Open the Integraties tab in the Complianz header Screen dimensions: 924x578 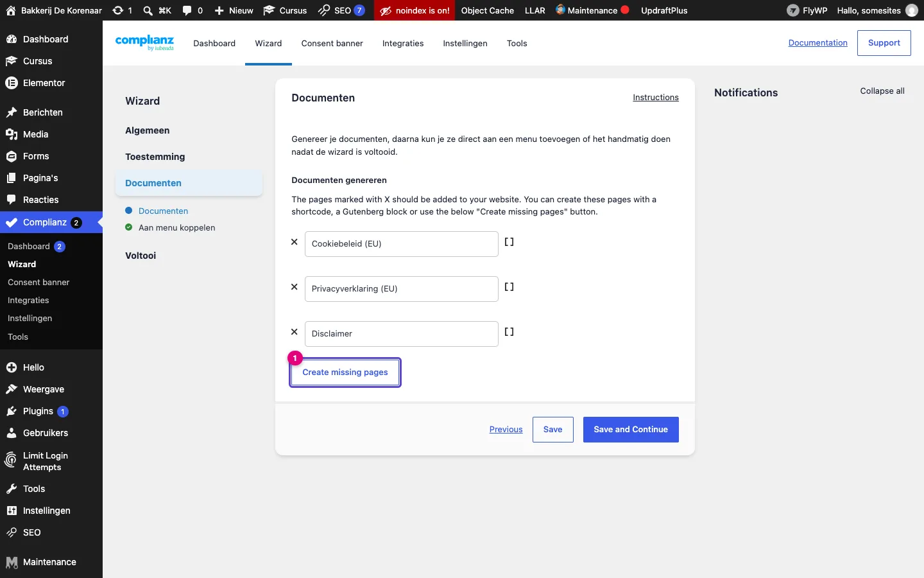coord(403,43)
